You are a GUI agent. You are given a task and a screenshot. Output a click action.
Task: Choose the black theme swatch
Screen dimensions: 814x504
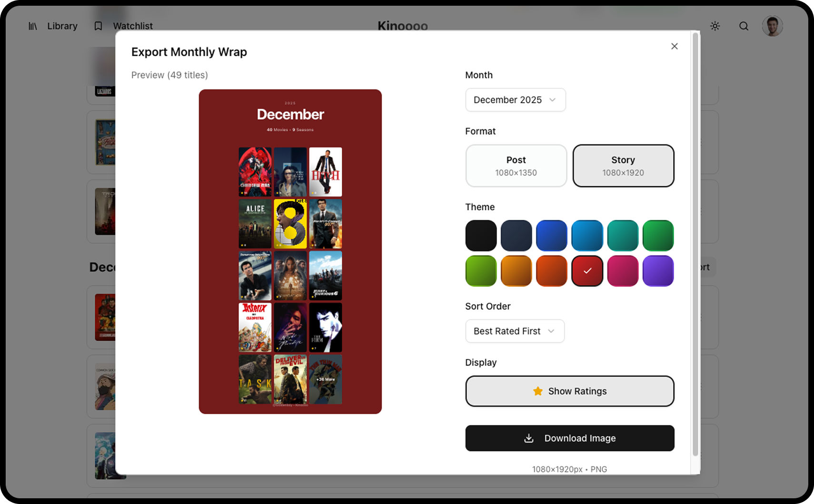[481, 236]
